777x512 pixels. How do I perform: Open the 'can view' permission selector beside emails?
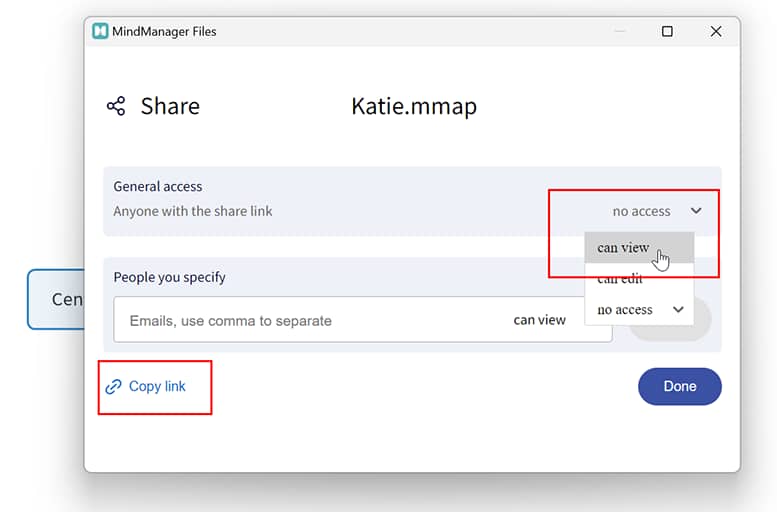pos(540,320)
